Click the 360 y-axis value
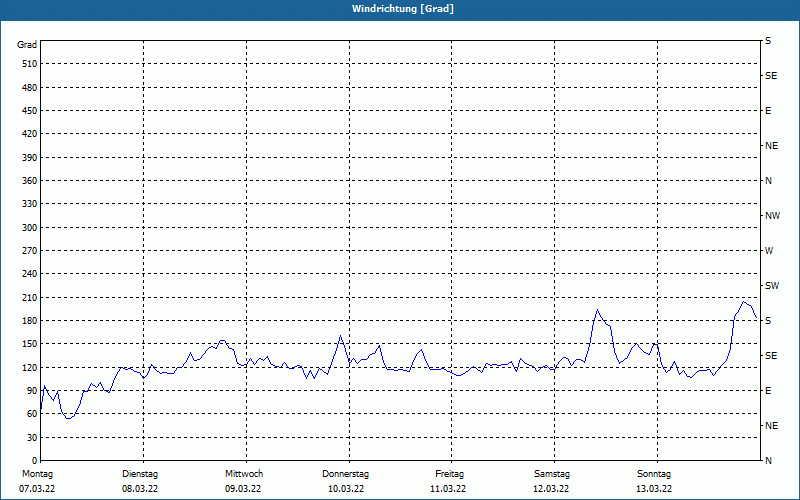 point(30,181)
